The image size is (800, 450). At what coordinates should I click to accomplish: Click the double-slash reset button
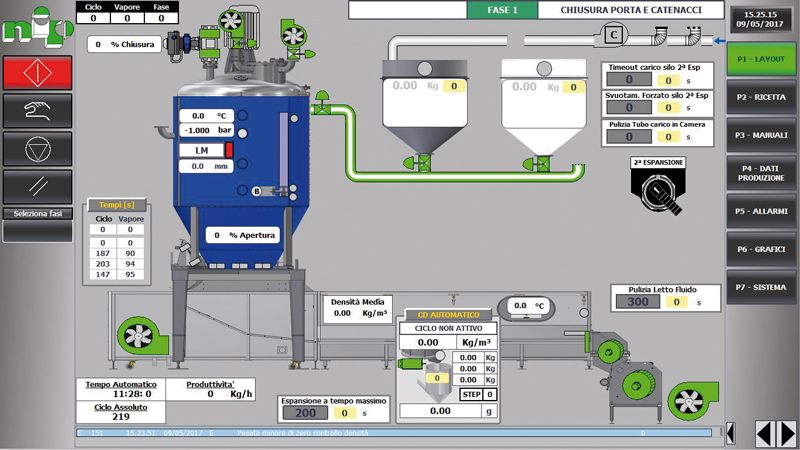pos(37,186)
